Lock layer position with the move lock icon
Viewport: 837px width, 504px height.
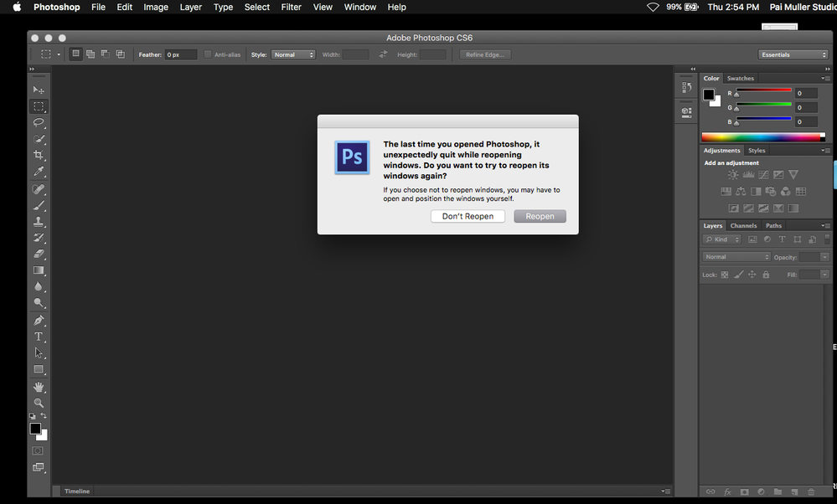point(752,275)
